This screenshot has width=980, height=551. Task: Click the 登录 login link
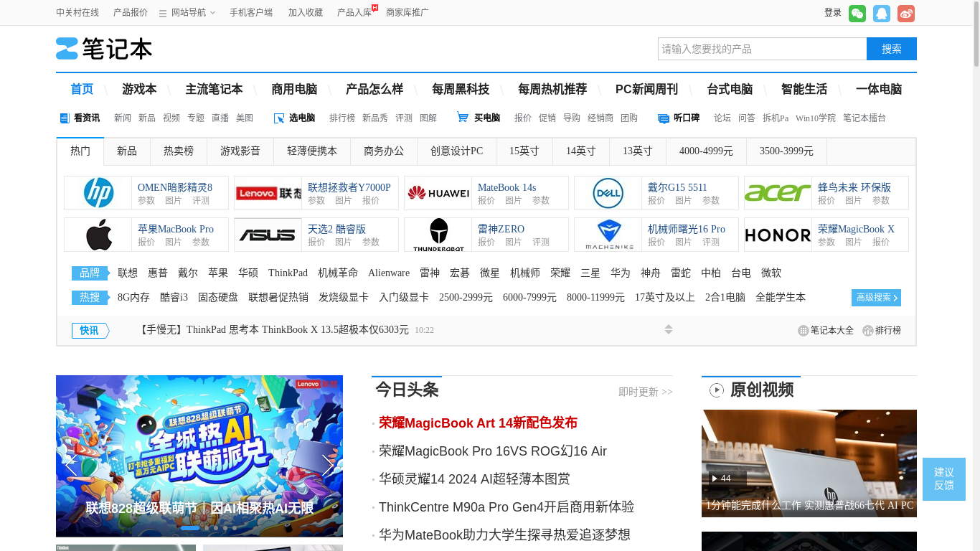833,13
